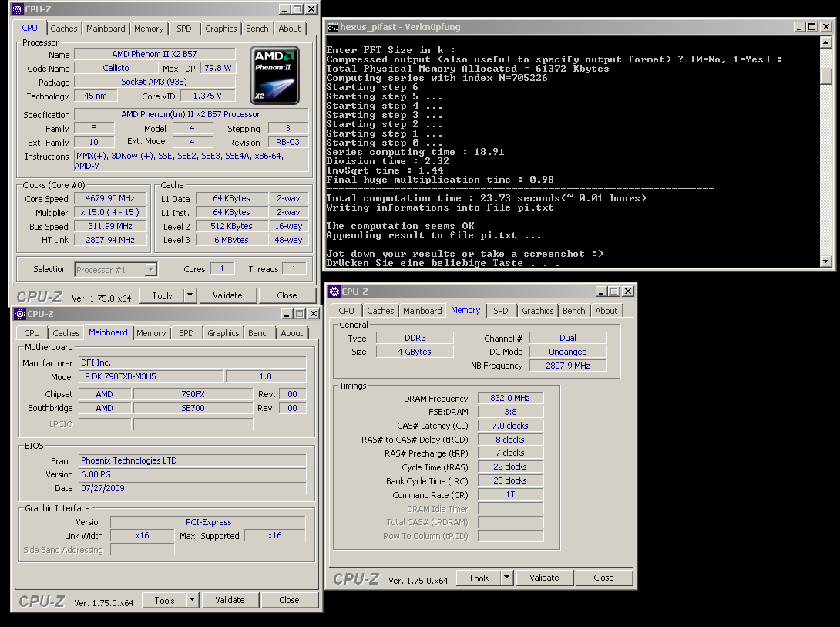Click Validate button in Mainboard window
Screen dimensions: 840x627
pos(230,600)
